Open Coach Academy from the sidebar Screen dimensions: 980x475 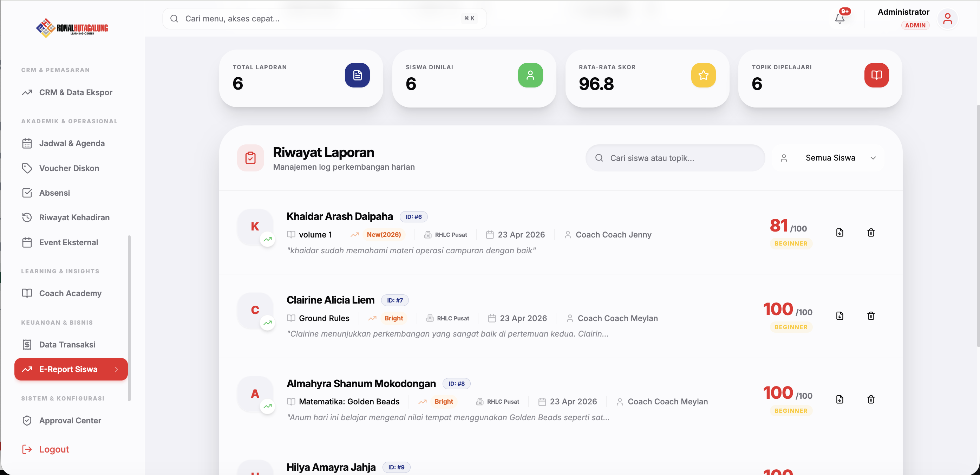(70, 293)
